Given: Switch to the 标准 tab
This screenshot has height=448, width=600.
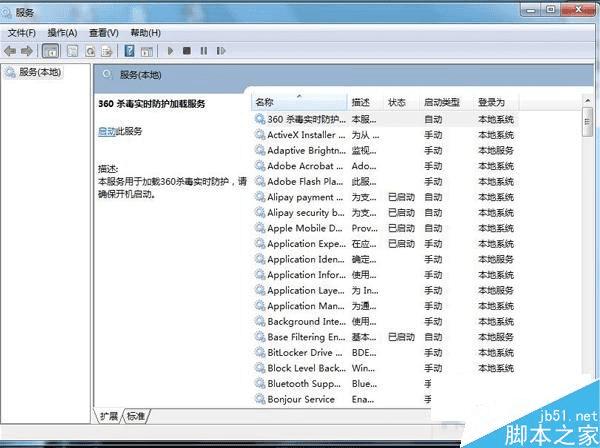Looking at the screenshot, I should (136, 416).
